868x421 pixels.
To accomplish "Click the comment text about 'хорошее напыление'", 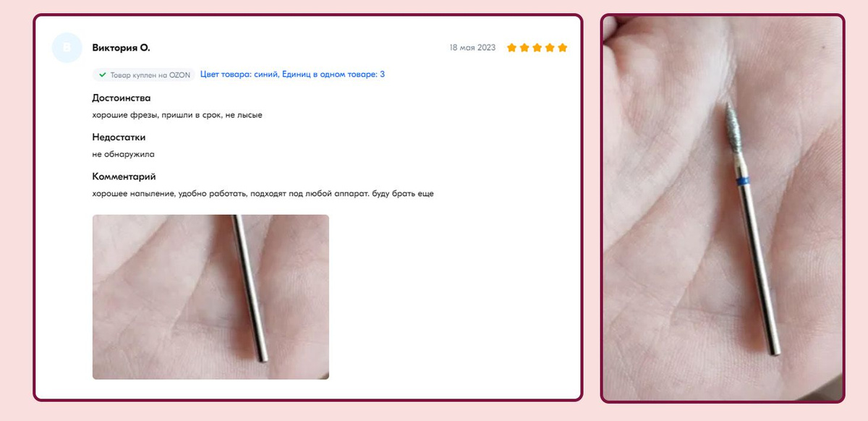I will [x=263, y=194].
